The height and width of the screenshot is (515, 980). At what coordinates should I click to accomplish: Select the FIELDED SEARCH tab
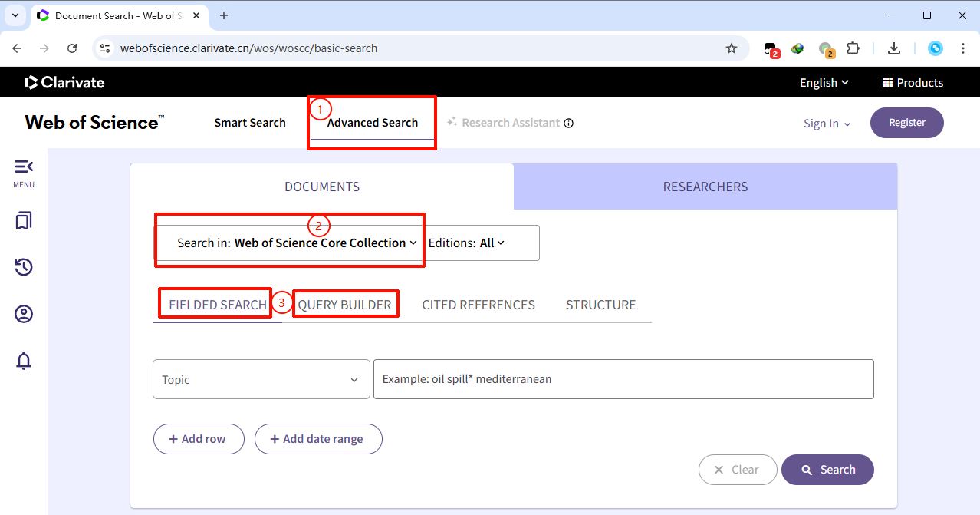click(x=218, y=305)
